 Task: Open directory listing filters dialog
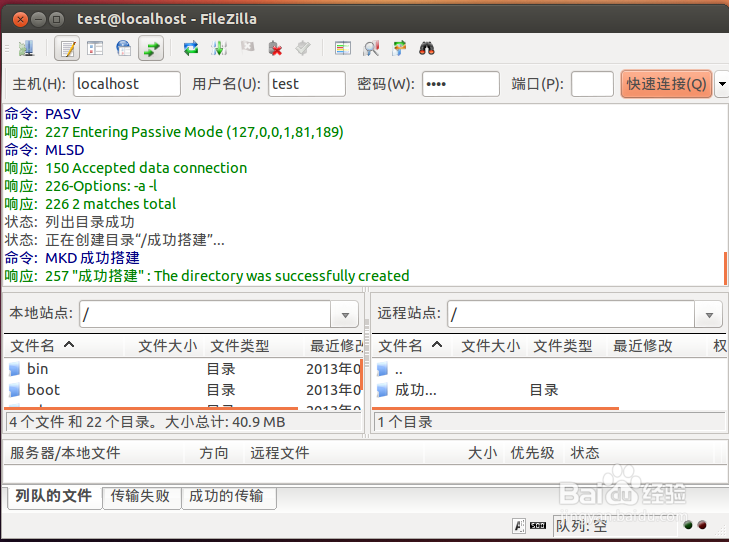pyautogui.click(x=343, y=48)
